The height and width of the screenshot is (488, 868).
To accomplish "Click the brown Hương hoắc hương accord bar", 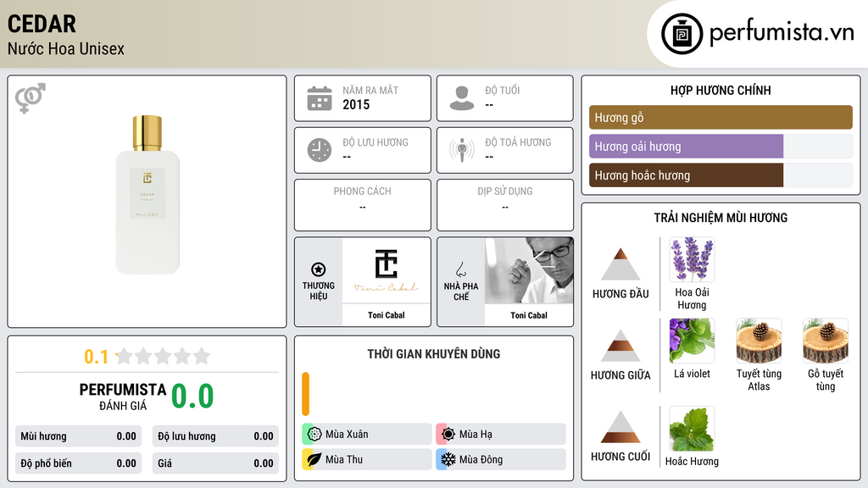I will tap(687, 175).
